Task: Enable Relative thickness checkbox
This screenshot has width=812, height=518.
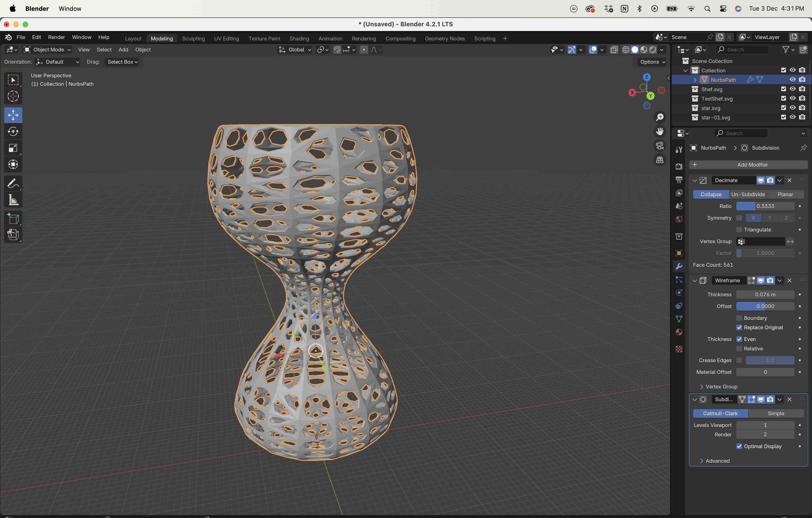Action: [x=739, y=349]
